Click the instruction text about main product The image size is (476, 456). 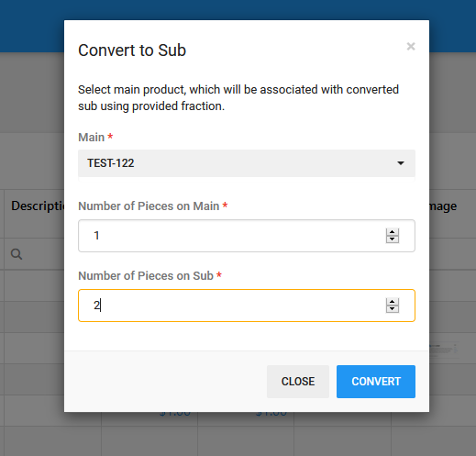coord(238,98)
